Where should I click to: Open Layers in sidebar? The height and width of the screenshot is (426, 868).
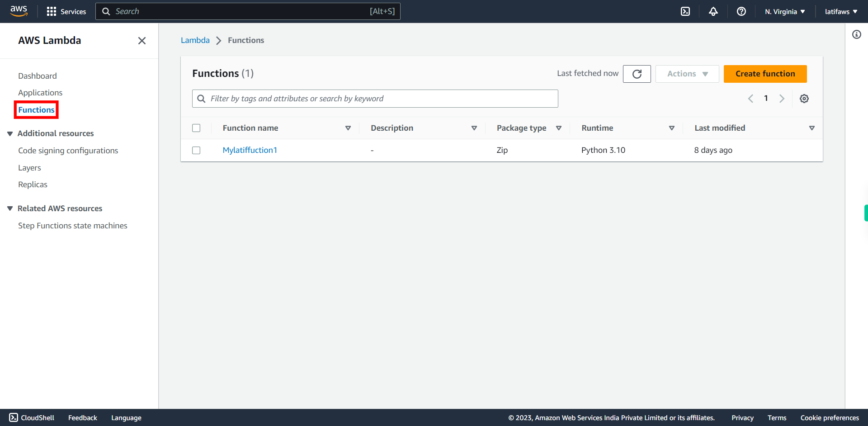(29, 168)
